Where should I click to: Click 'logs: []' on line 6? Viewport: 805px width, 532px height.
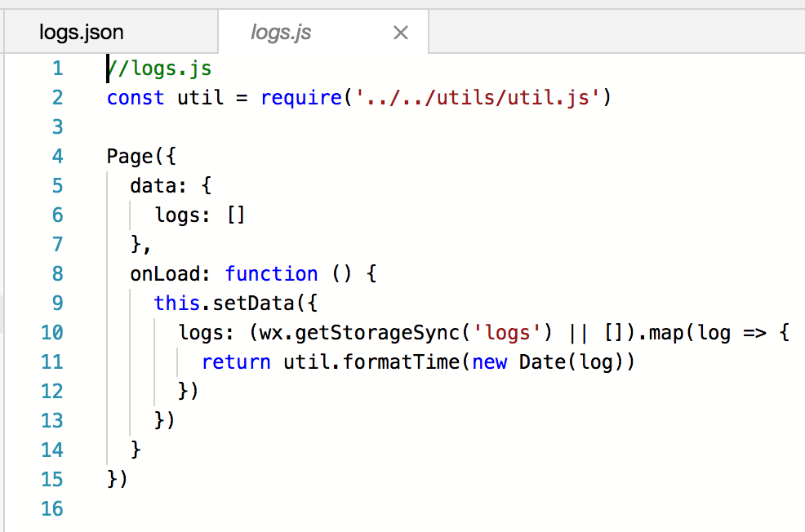click(x=200, y=215)
